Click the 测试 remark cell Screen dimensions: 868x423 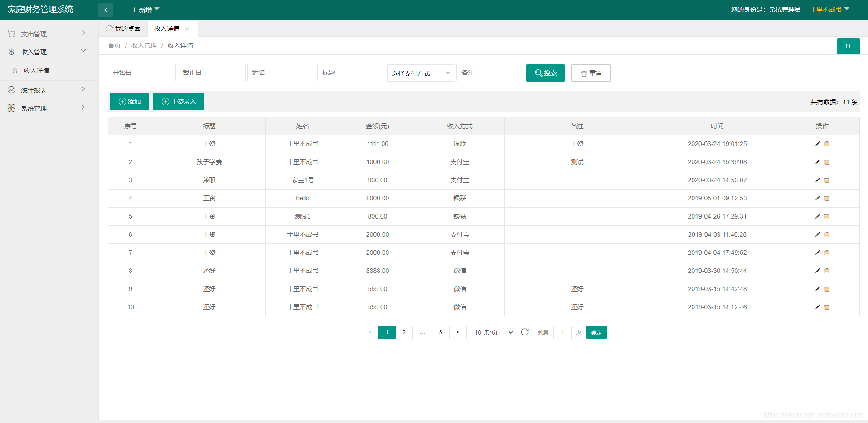tap(577, 162)
